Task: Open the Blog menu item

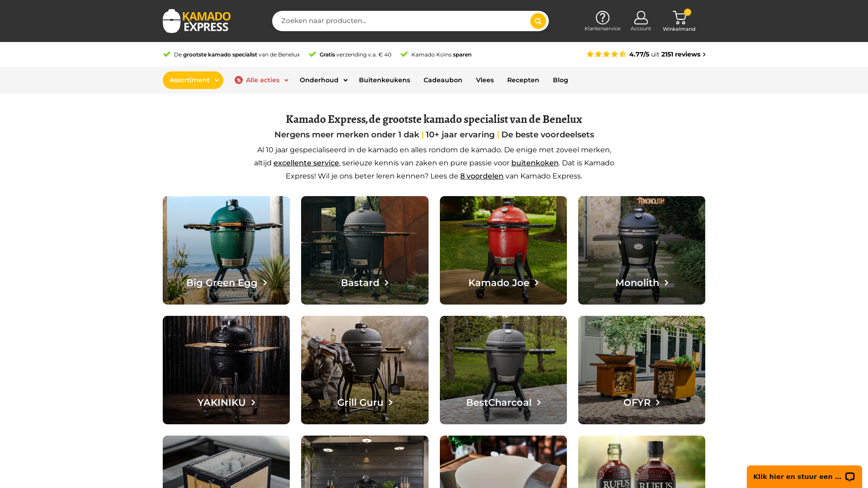Action: pos(560,80)
